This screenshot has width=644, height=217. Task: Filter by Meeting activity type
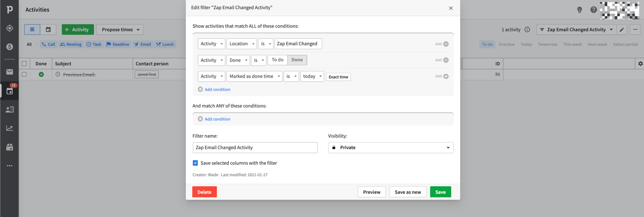(71, 44)
